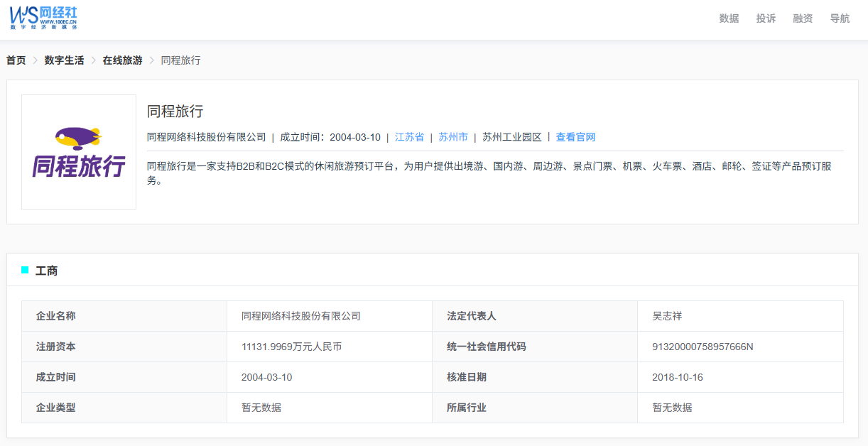Click the cyan square beside 工商
Viewport: 868px width, 446px height.
[25, 270]
